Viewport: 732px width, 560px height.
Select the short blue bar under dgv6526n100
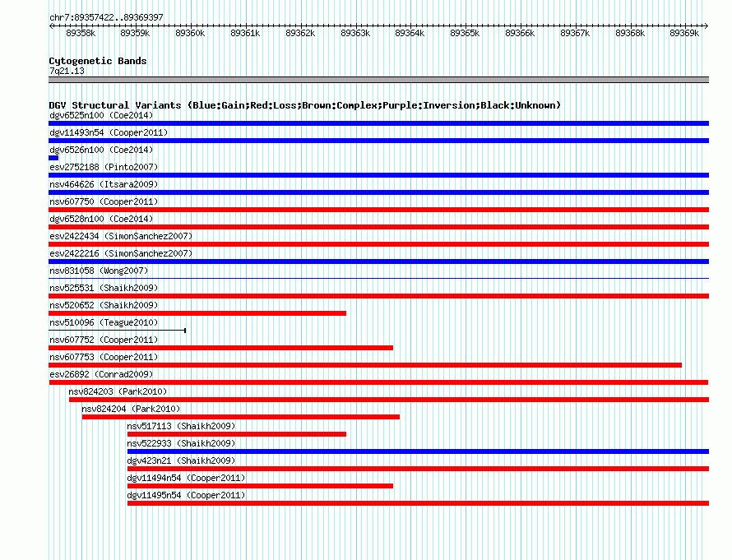tap(53, 158)
